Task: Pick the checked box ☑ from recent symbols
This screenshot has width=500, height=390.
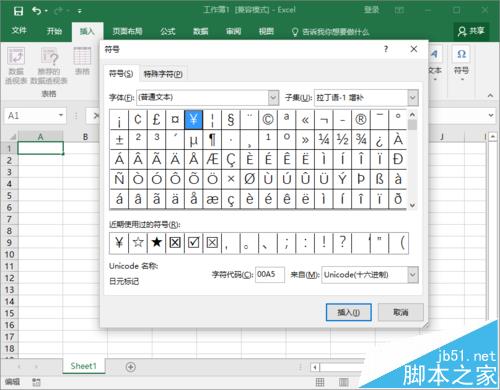Action: click(193, 243)
